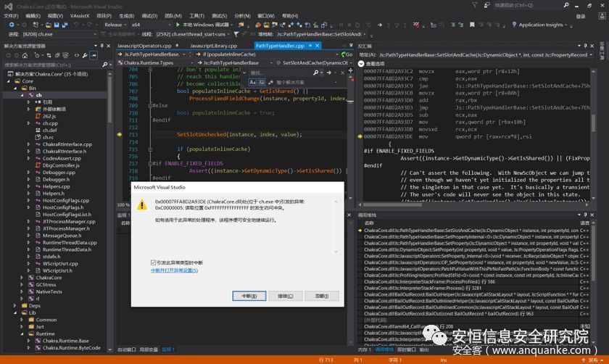Click the warning icon in the exception dialog
The image size is (609, 364).
pos(142,205)
